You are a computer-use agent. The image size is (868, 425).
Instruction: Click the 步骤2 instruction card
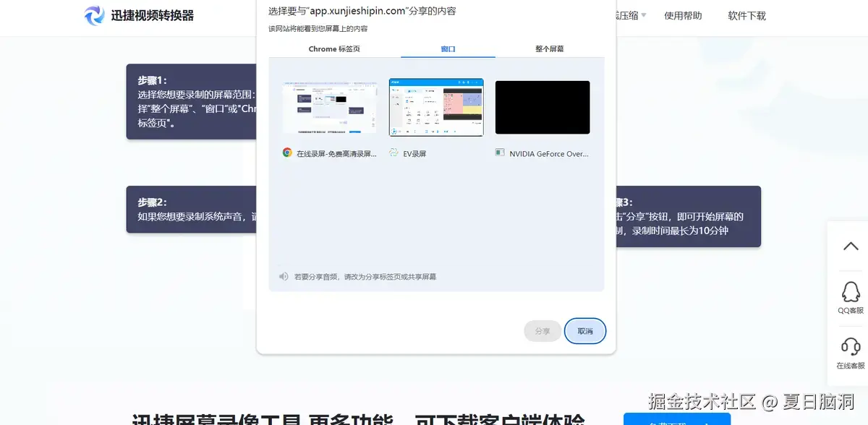pyautogui.click(x=192, y=210)
